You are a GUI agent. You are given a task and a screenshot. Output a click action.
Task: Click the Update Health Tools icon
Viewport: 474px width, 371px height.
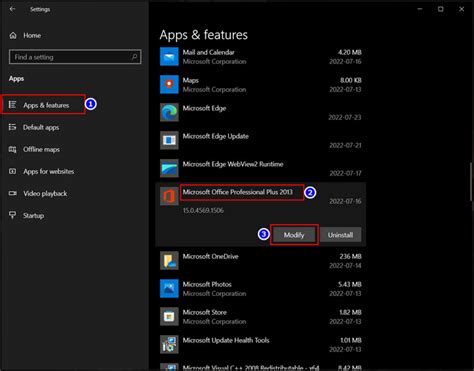[169, 344]
